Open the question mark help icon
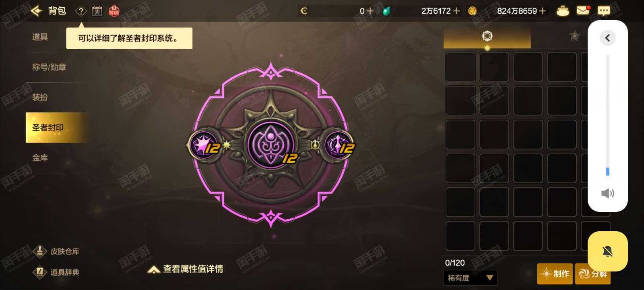644x290 pixels. [81, 11]
